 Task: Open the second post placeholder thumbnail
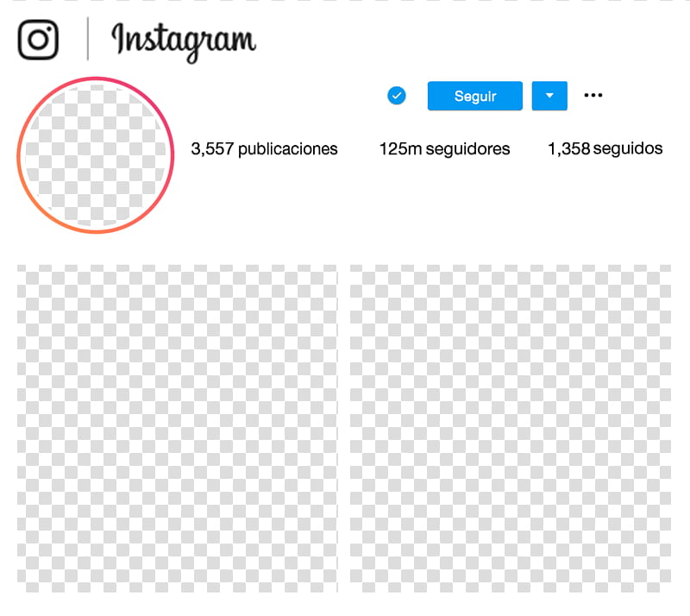pos(511,429)
